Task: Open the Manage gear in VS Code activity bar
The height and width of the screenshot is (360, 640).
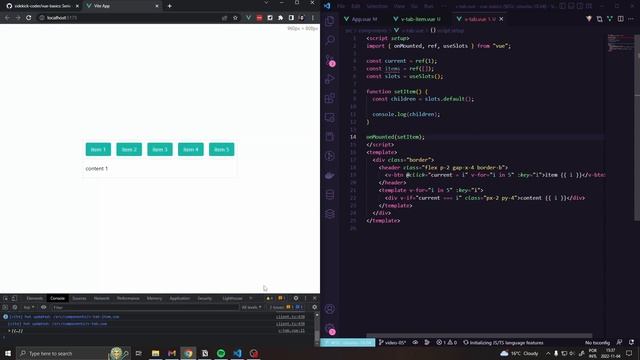Action: coord(330,328)
